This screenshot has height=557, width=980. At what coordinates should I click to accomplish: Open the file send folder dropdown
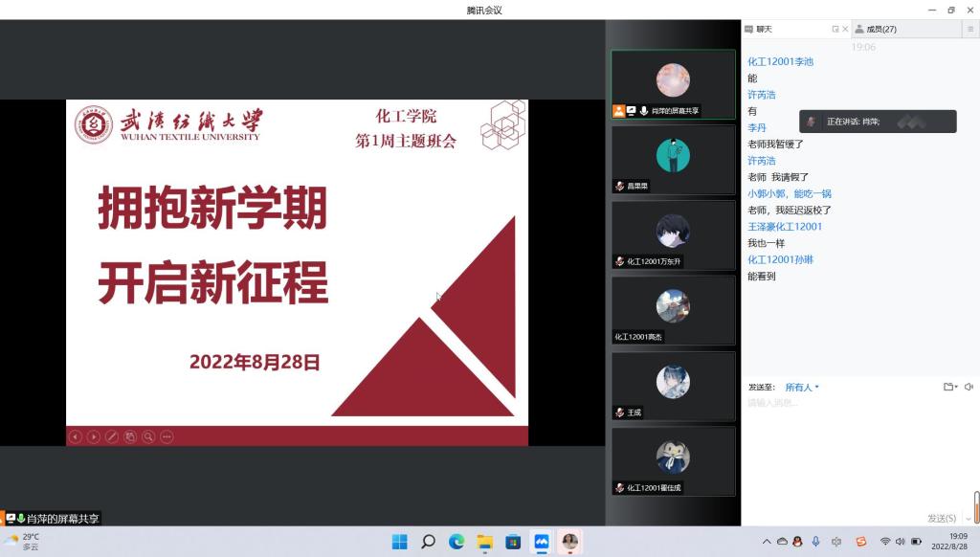pos(949,387)
